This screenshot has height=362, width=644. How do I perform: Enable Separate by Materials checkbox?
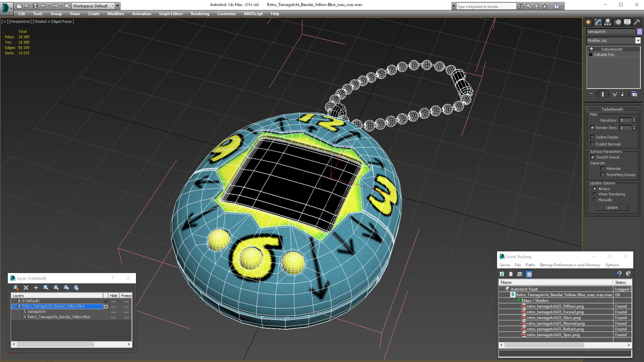tap(603, 168)
